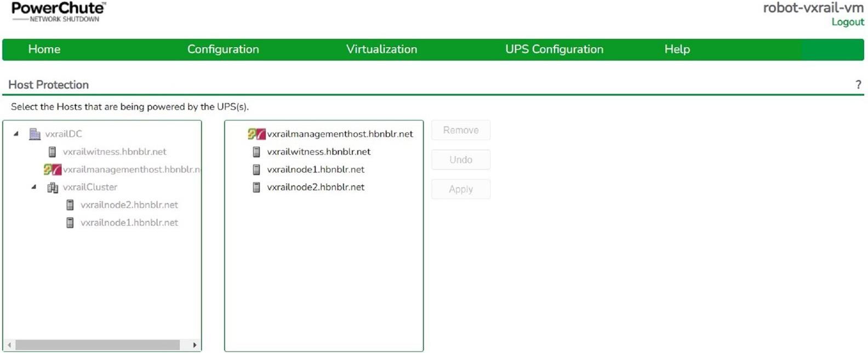Select vxrailmanagementhost in left tree
Viewport: 868px width, 353px height.
tap(132, 169)
